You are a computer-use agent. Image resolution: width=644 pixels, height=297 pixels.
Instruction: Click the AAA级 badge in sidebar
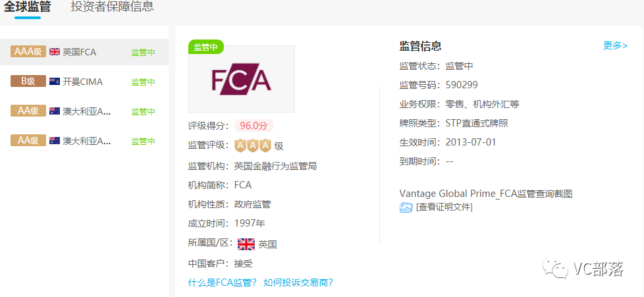(x=28, y=51)
